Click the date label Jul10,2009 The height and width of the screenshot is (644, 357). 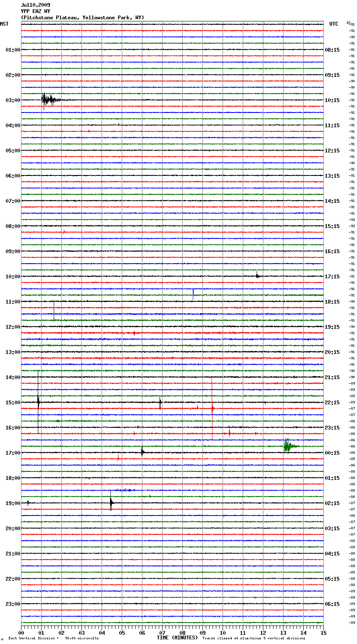(x=36, y=5)
